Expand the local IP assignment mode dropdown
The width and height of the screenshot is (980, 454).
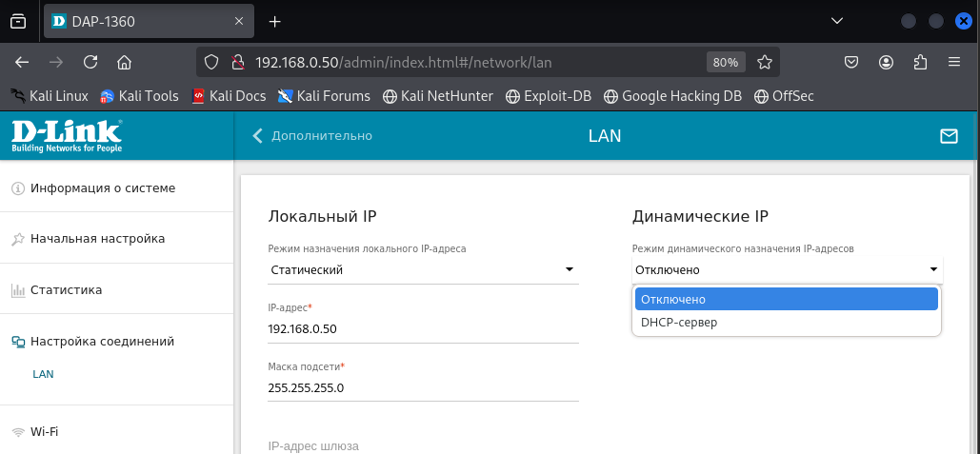pyautogui.click(x=423, y=269)
